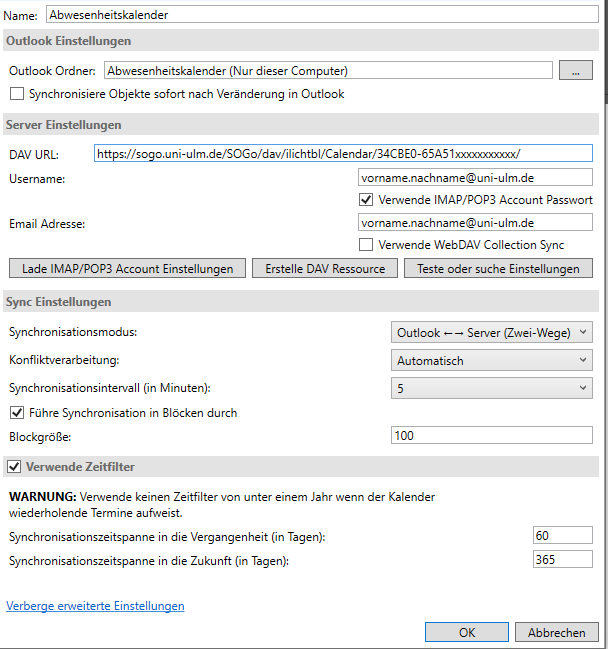Click Verberge erweiterte Einstellungen link
This screenshot has width=608, height=649.
(95, 606)
